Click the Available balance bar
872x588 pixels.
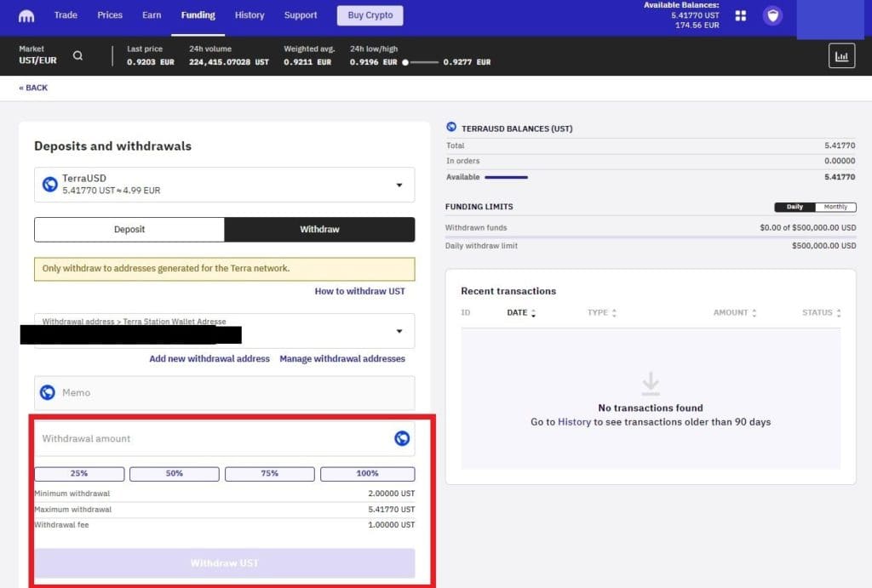[506, 177]
